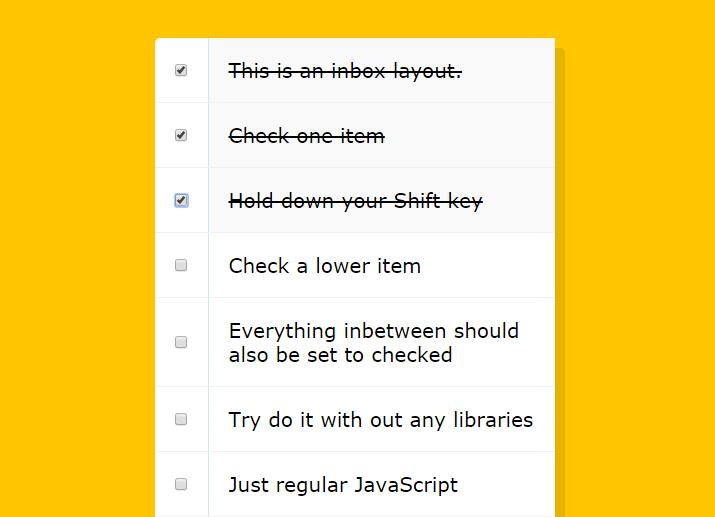The image size is (715, 517).
Task: Click the 'Check a lower item' text
Action: click(x=324, y=266)
